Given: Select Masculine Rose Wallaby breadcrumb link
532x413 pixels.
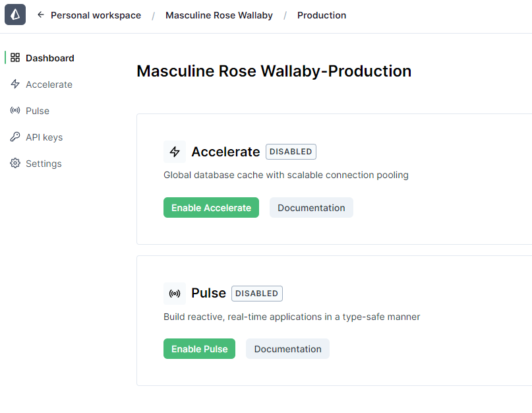Looking at the screenshot, I should click(219, 15).
